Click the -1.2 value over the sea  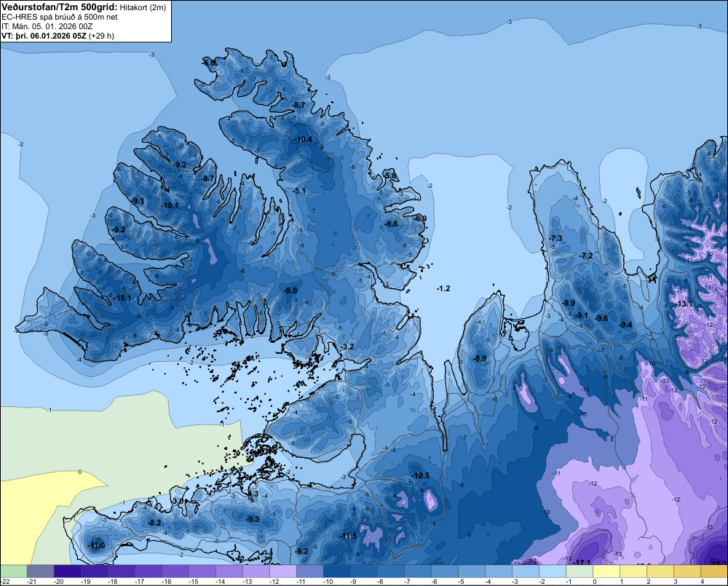click(443, 288)
